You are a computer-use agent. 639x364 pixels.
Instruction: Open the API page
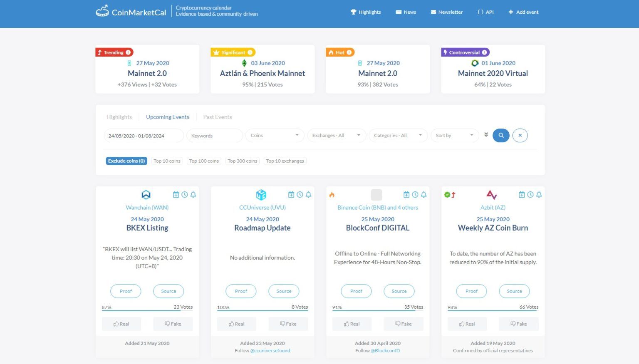[485, 12]
